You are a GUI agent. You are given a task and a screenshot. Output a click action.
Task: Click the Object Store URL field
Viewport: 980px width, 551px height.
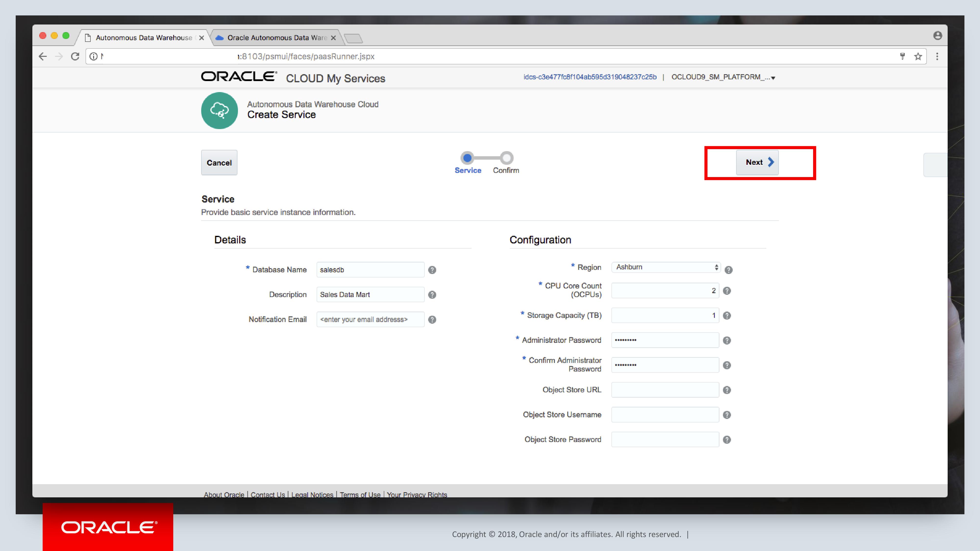[665, 390]
